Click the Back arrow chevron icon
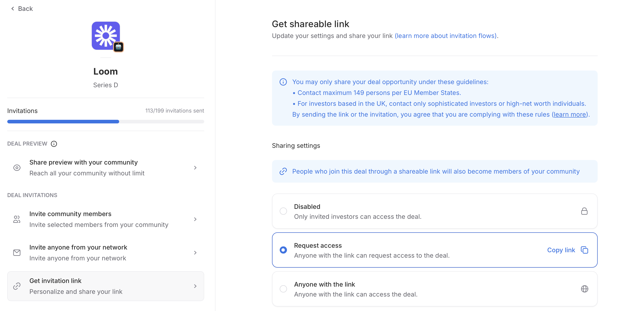This screenshot has height=311, width=644. [x=12, y=9]
